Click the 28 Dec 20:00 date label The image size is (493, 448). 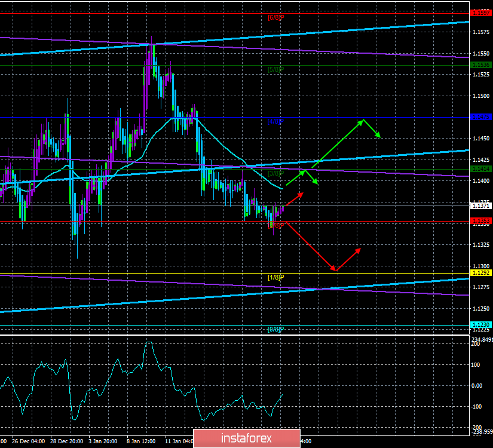(x=67, y=441)
